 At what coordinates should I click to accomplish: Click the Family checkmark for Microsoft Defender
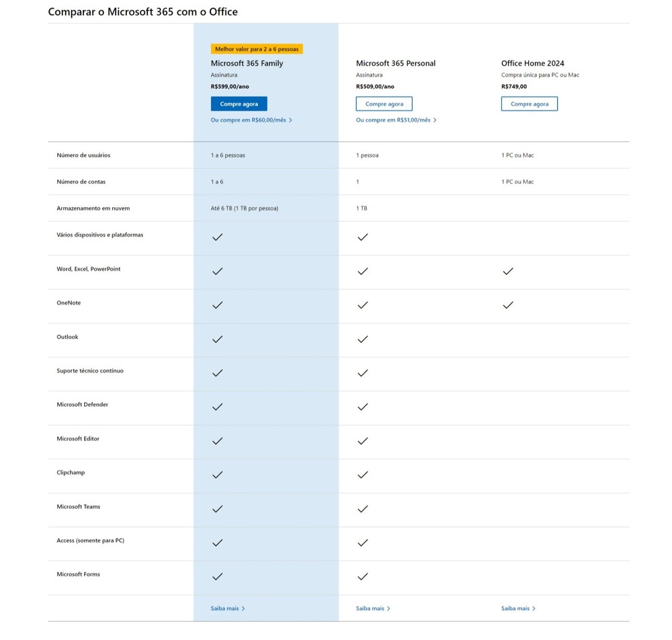coord(217,407)
